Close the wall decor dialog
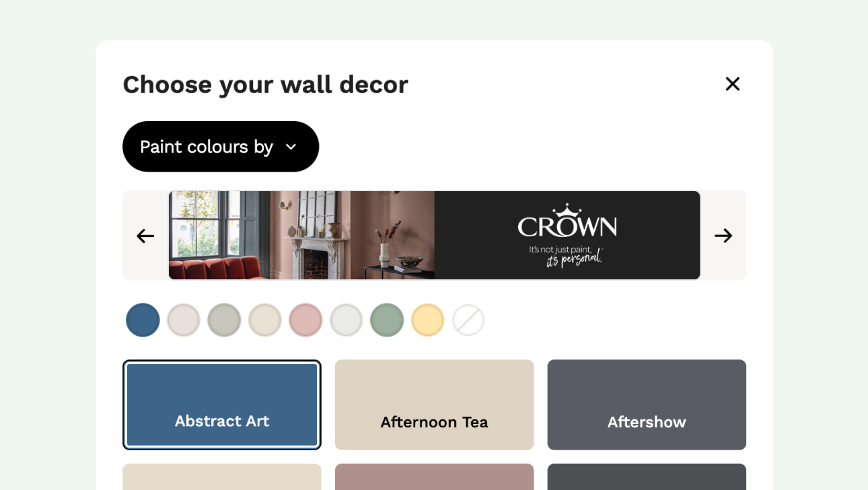 pyautogui.click(x=732, y=84)
